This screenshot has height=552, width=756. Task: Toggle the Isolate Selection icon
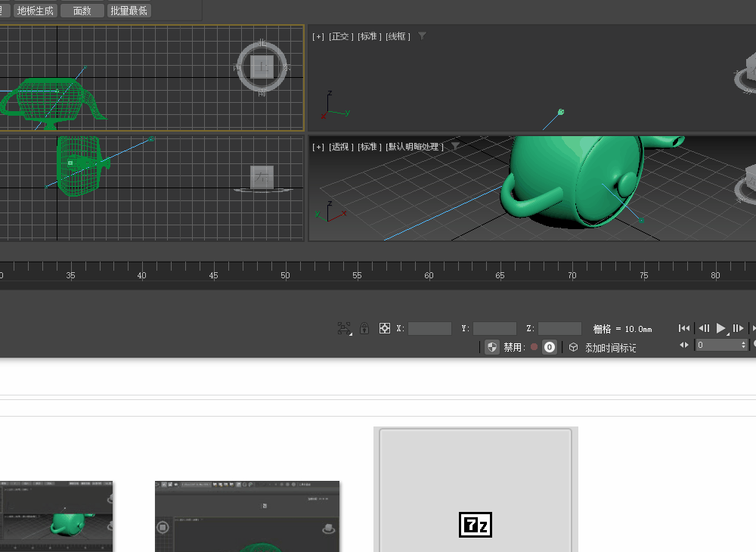(344, 328)
